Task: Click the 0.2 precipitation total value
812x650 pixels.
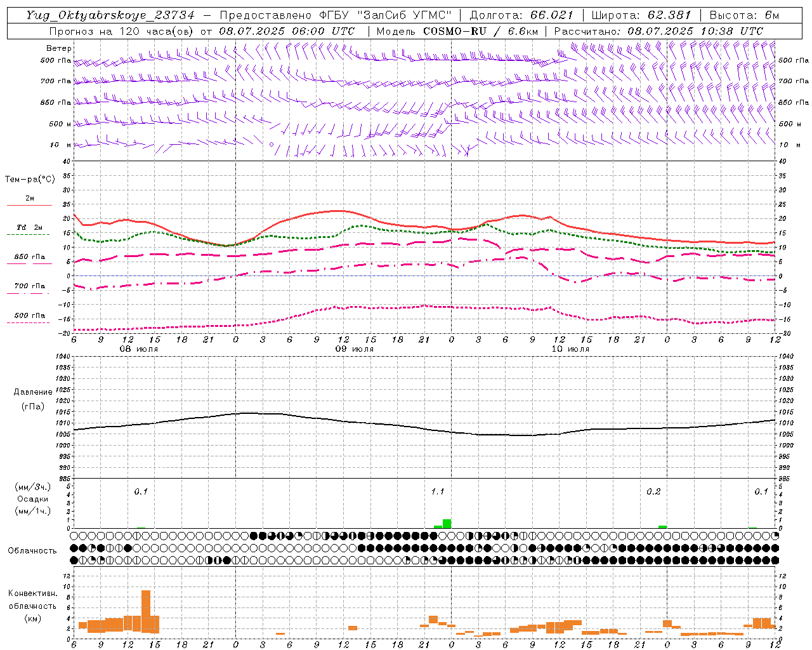Action: (x=653, y=491)
